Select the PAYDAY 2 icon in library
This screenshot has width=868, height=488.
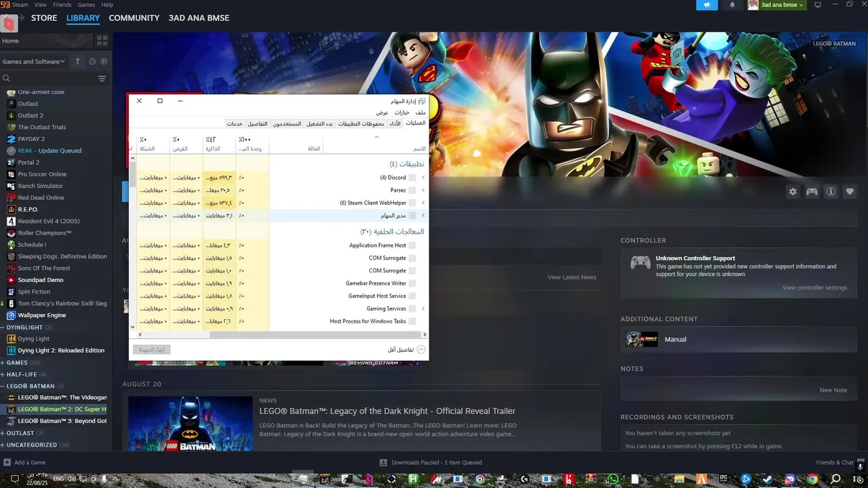pos(11,139)
